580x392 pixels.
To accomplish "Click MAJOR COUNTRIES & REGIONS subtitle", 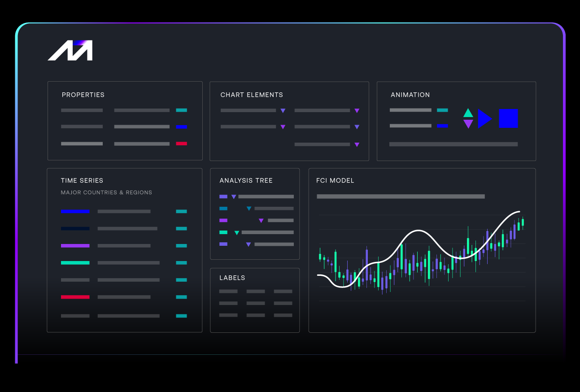I will coord(106,192).
